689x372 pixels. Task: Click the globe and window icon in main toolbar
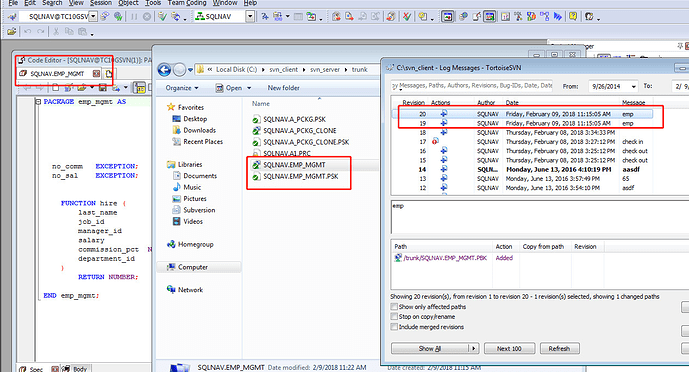(463, 17)
